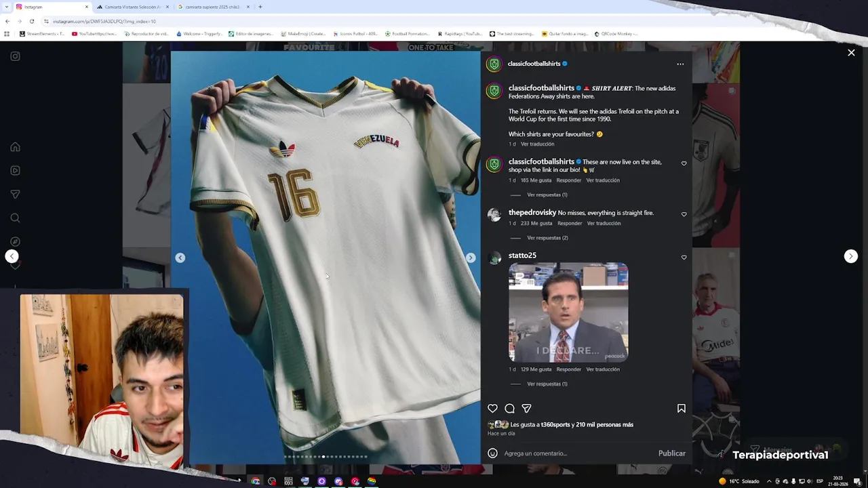
Task: Switch to 'Camiseta Visitante Selección' tab
Action: click(132, 7)
